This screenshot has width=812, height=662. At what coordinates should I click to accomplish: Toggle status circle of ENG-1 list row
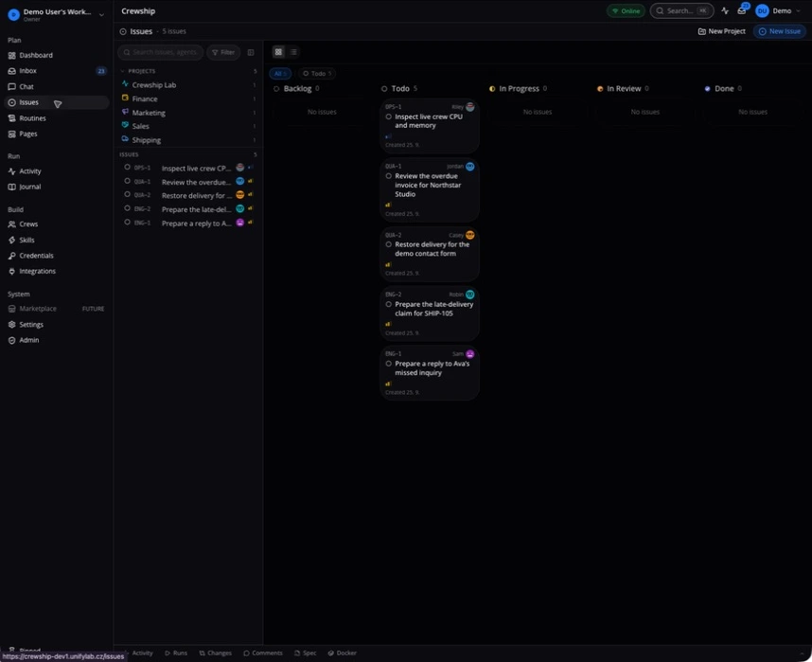tap(127, 223)
